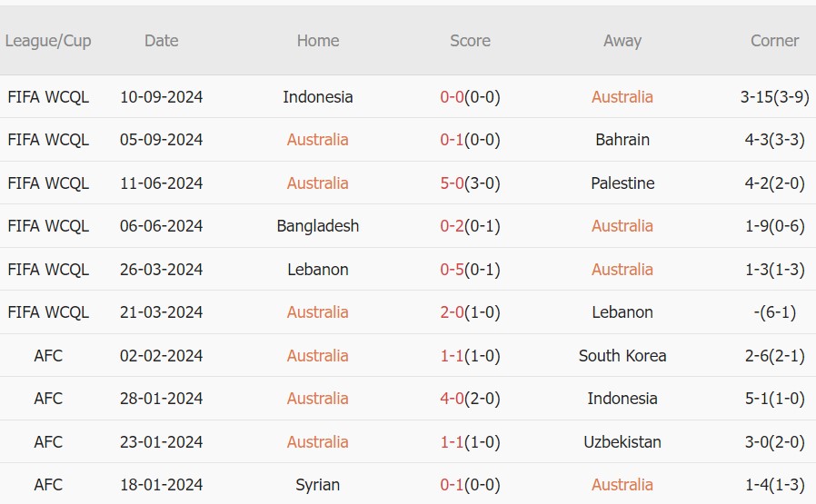Click the 5-0 score against Palestine
816x504 pixels.
click(453, 183)
